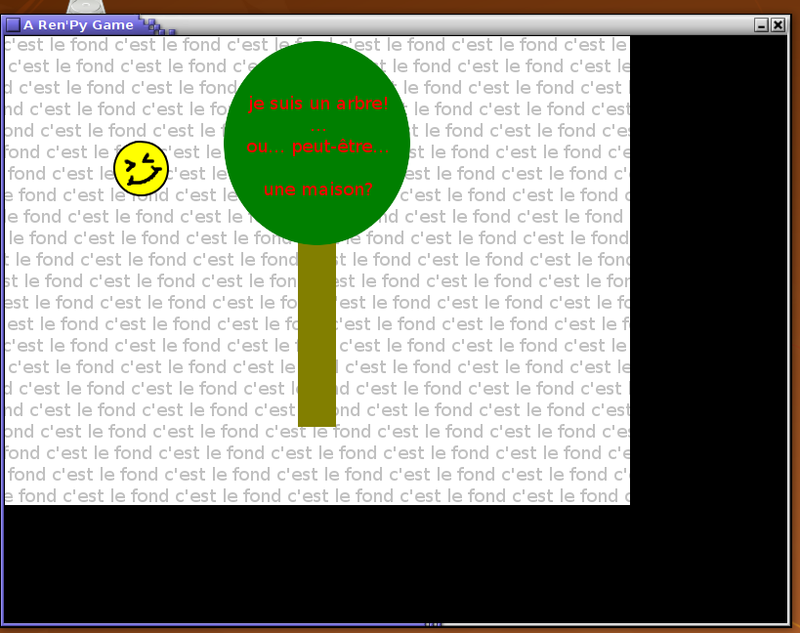Viewport: 800px width, 633px height.
Task: Click the empty gray title bar area
Action: [460, 25]
